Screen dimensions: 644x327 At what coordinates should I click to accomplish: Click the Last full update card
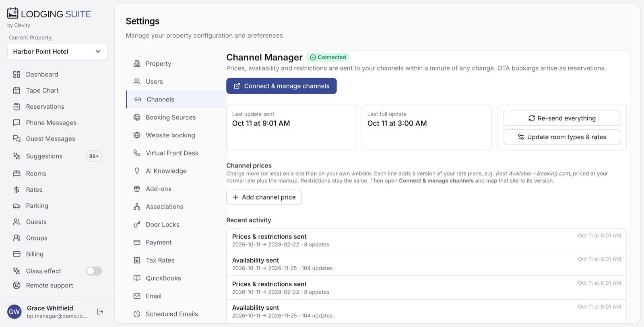pos(427,128)
